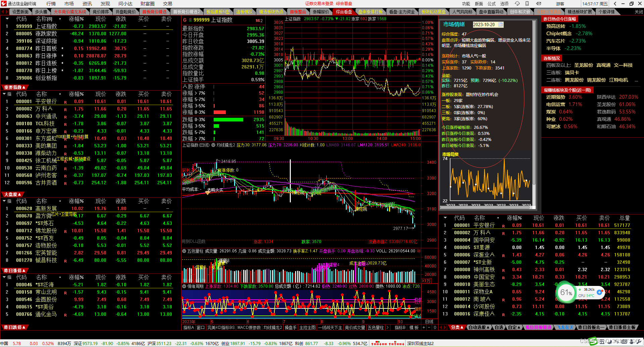Open the calendar picker icon beside 2023-10-20
The width and height of the screenshot is (644, 347).
pos(501,24)
